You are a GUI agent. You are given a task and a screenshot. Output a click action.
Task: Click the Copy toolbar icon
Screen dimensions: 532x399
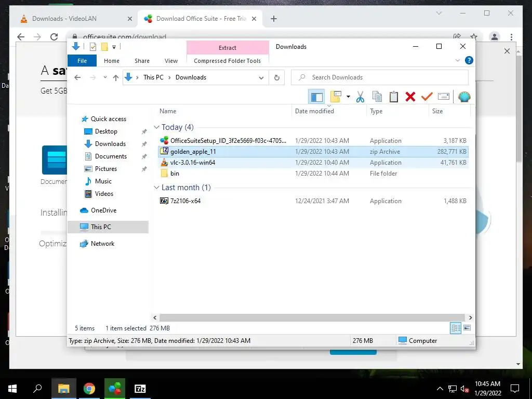(x=377, y=97)
